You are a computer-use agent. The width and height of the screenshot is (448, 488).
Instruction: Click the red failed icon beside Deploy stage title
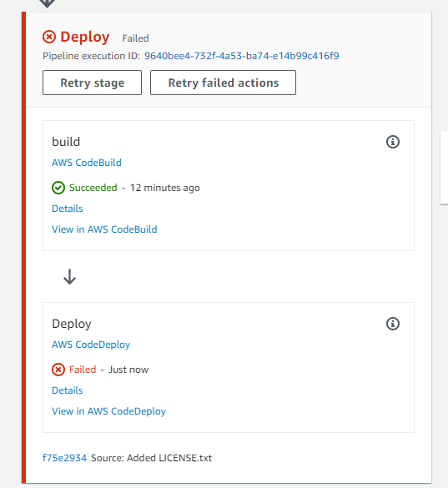pos(49,37)
